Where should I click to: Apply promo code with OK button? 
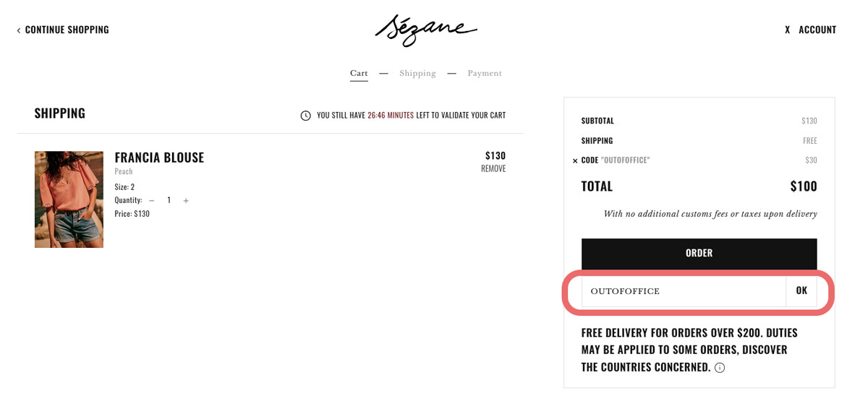[801, 290]
